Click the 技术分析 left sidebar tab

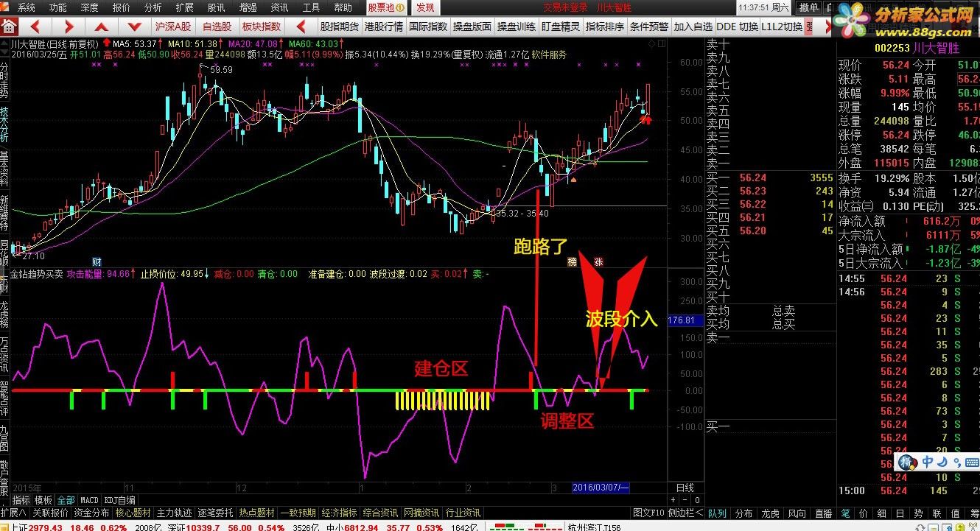pyautogui.click(x=4, y=124)
